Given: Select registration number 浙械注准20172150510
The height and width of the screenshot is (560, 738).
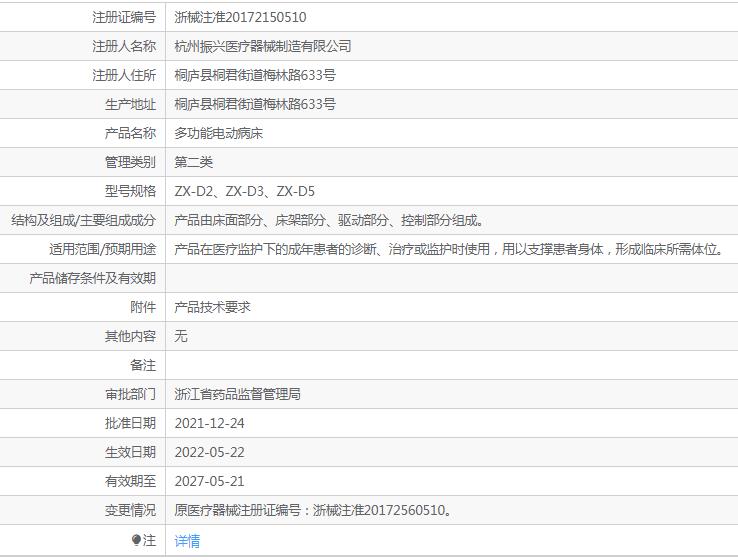Looking at the screenshot, I should tap(240, 17).
